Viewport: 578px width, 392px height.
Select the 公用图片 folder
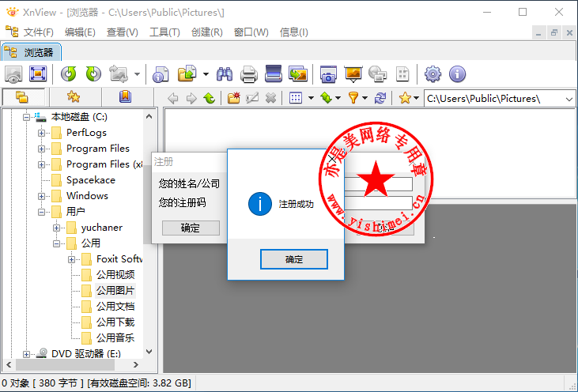pos(115,291)
